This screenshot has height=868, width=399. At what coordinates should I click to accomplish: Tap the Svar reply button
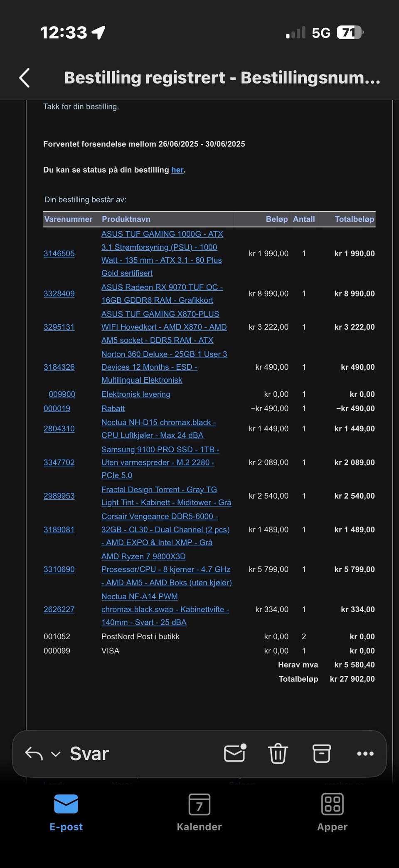pos(89,754)
